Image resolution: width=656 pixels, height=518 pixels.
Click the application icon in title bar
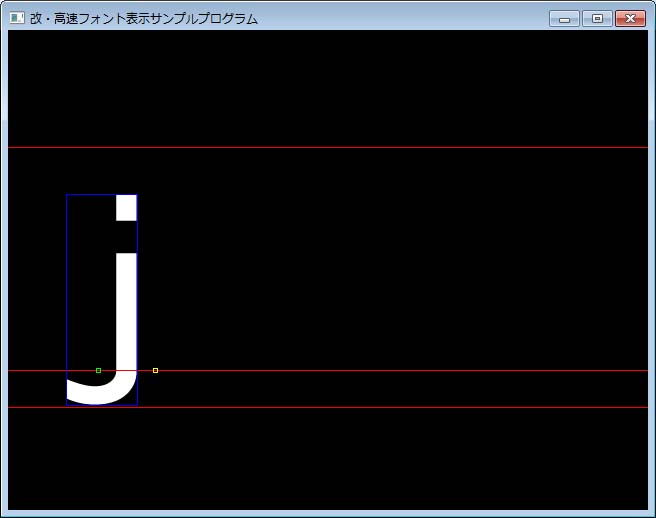click(x=17, y=18)
